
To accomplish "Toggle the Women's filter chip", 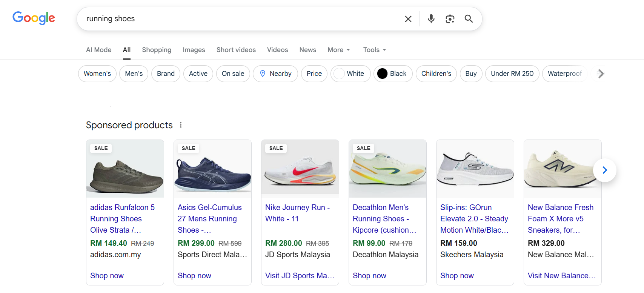I will (x=97, y=74).
